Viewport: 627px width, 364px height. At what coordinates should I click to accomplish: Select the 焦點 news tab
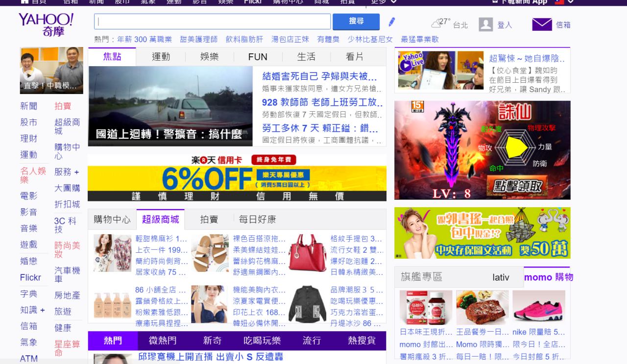coord(112,56)
